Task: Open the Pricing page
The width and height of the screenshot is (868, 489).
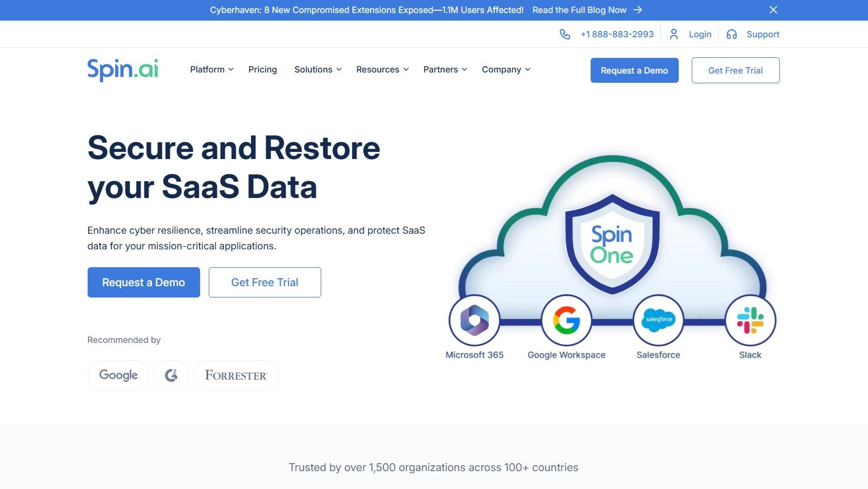Action: pos(262,70)
